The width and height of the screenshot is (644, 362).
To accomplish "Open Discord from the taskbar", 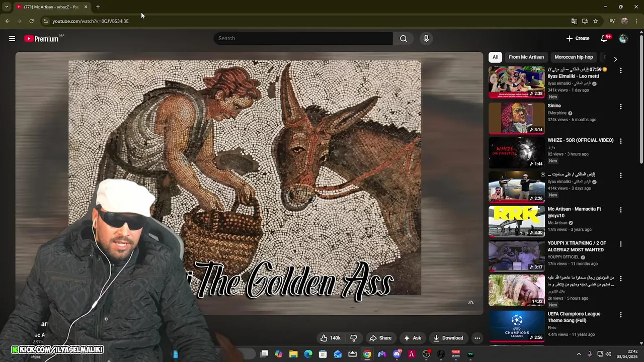I will point(397,354).
